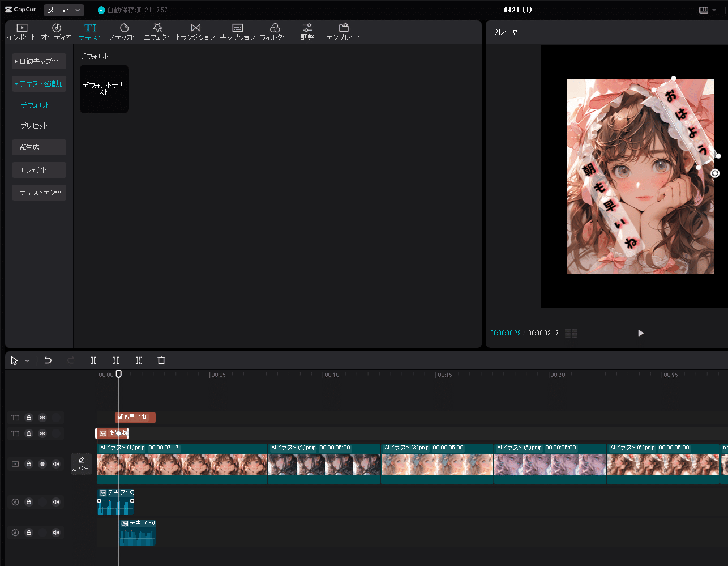Delete the selected clip with trash icon
The height and width of the screenshot is (566, 728).
click(161, 360)
